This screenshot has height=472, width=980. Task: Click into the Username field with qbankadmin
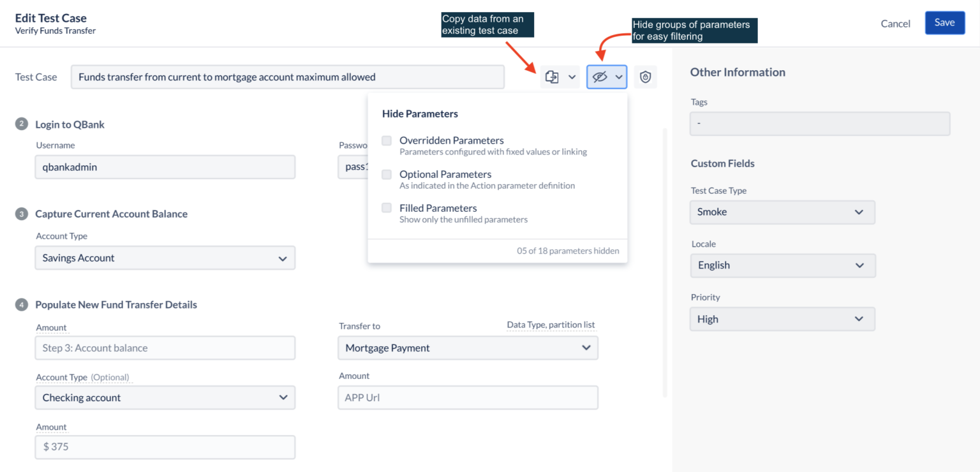[x=165, y=167]
